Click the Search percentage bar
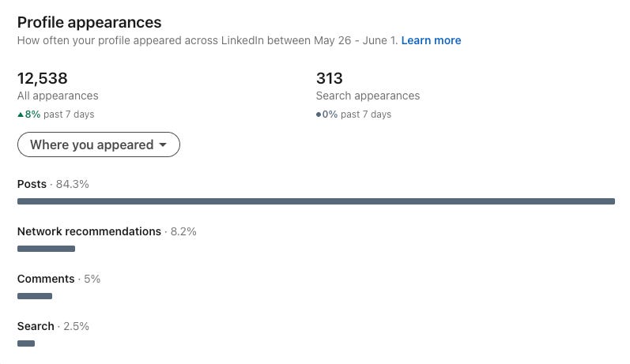630x364 pixels. coord(26,343)
